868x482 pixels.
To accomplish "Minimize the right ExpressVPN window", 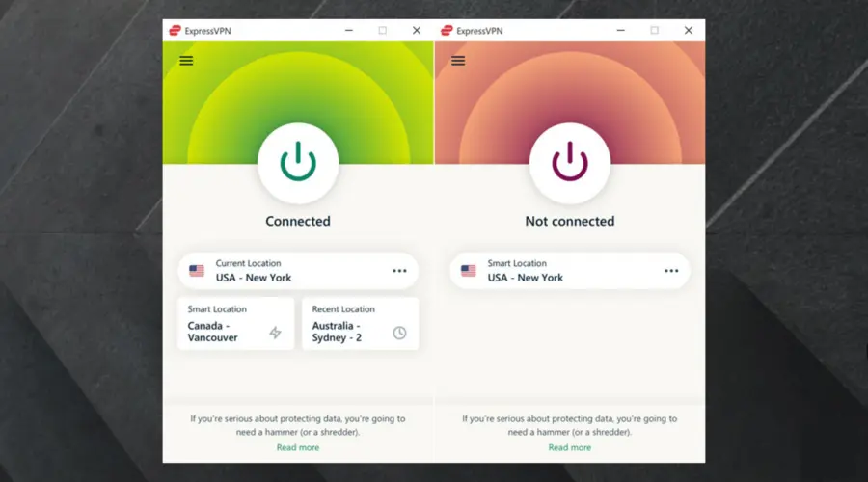I will point(620,31).
